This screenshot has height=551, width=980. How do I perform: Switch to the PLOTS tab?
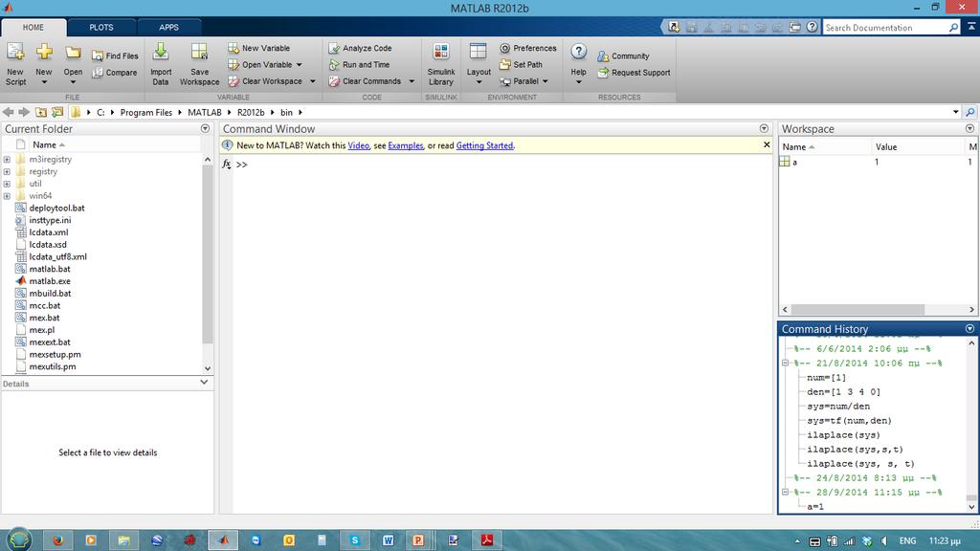tap(101, 28)
